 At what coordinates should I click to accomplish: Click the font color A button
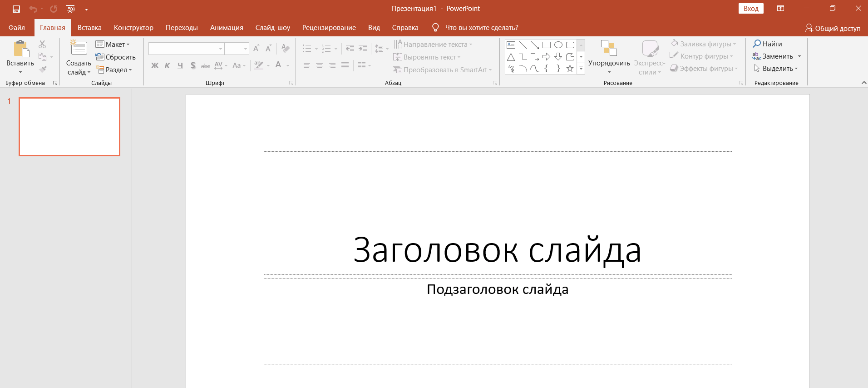click(278, 65)
